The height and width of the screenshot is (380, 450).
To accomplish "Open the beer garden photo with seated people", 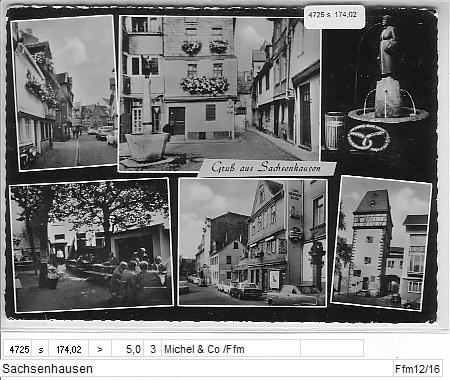I will point(91,245).
